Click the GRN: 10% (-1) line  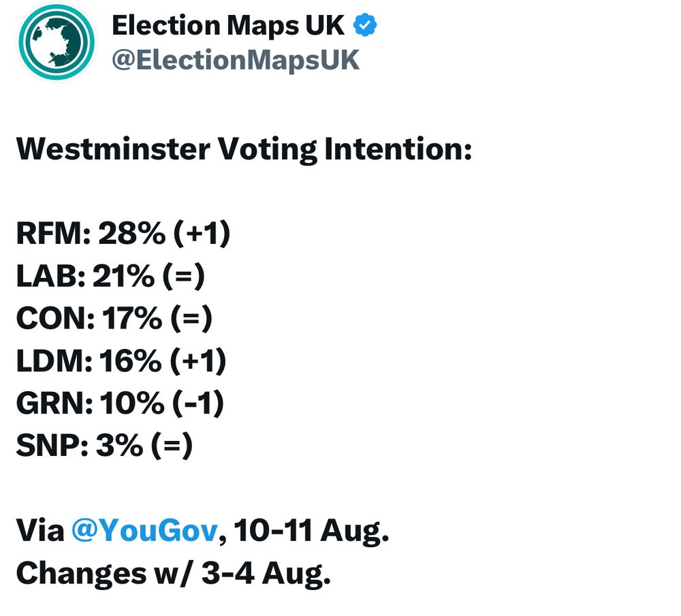click(121, 403)
